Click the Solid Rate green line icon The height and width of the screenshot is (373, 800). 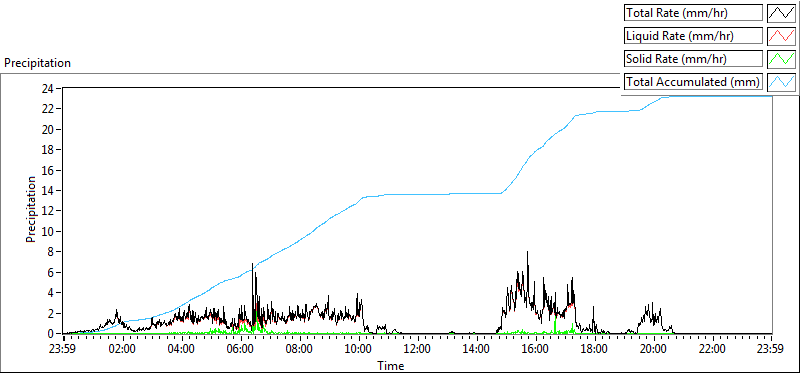coord(781,58)
